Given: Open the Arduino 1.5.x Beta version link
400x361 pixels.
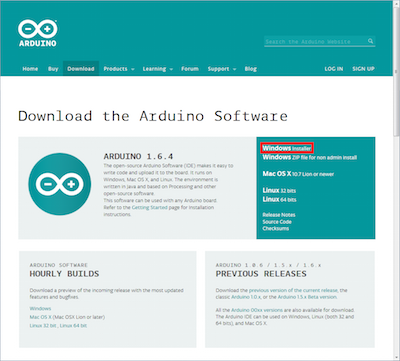Looking at the screenshot, I should [x=307, y=297].
